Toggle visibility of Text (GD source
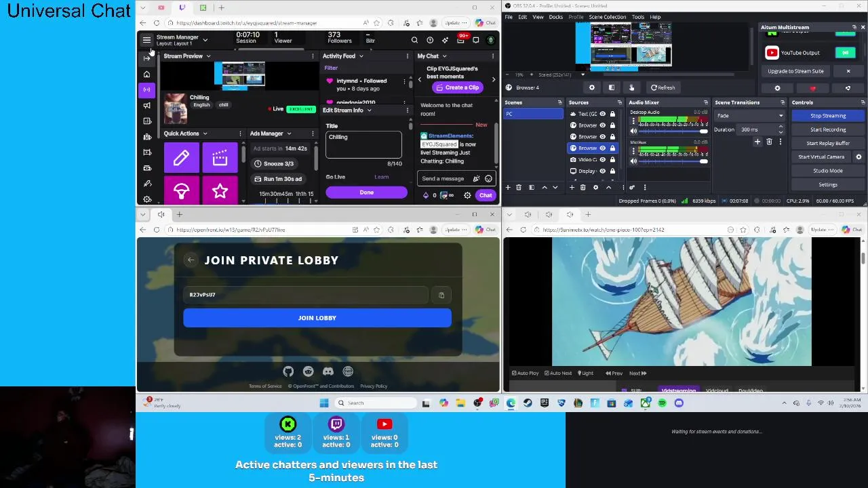The height and width of the screenshot is (488, 868). pyautogui.click(x=602, y=114)
